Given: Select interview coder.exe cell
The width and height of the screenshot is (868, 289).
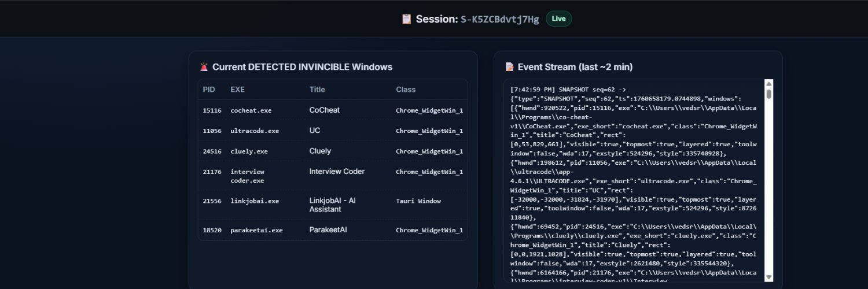Looking at the screenshot, I should click(x=248, y=176).
